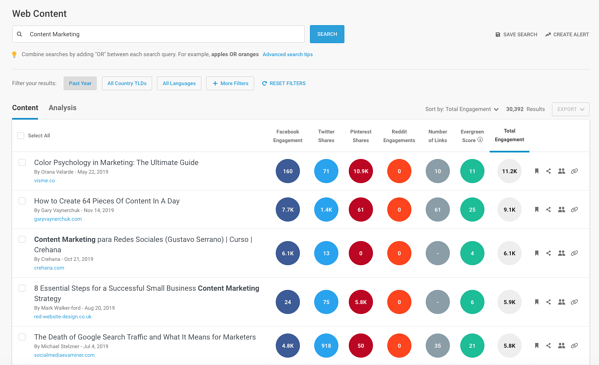View sharers of the Color Psychology article
The height and width of the screenshot is (365, 599).
(561, 171)
